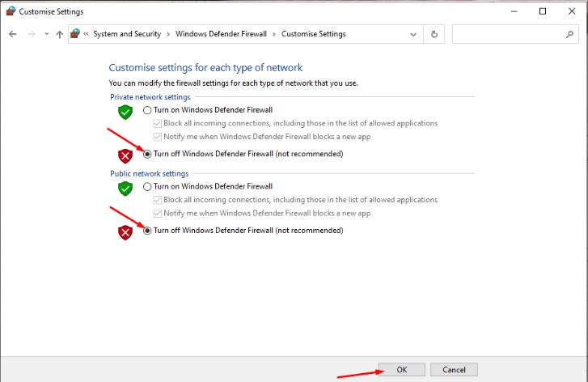Open address bar history dropdown
This screenshot has height=382, width=588.
point(413,35)
